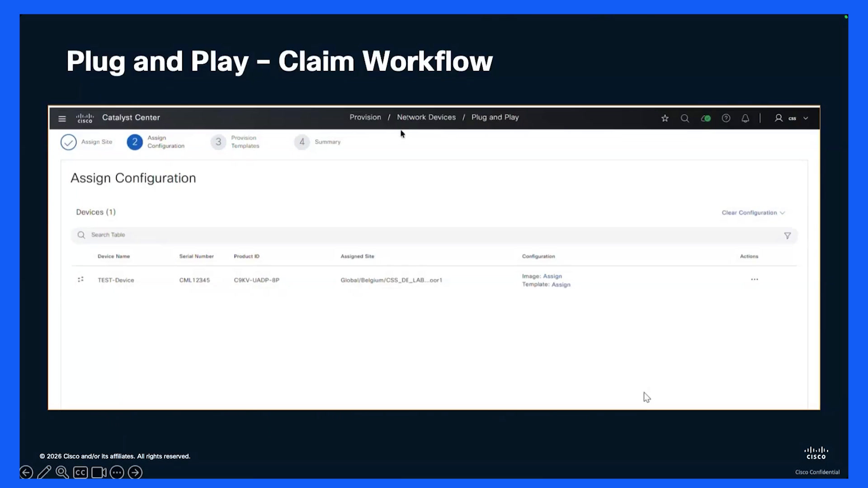Toggle the slideshow camera button
The width and height of the screenshot is (868, 488).
pyautogui.click(x=99, y=473)
